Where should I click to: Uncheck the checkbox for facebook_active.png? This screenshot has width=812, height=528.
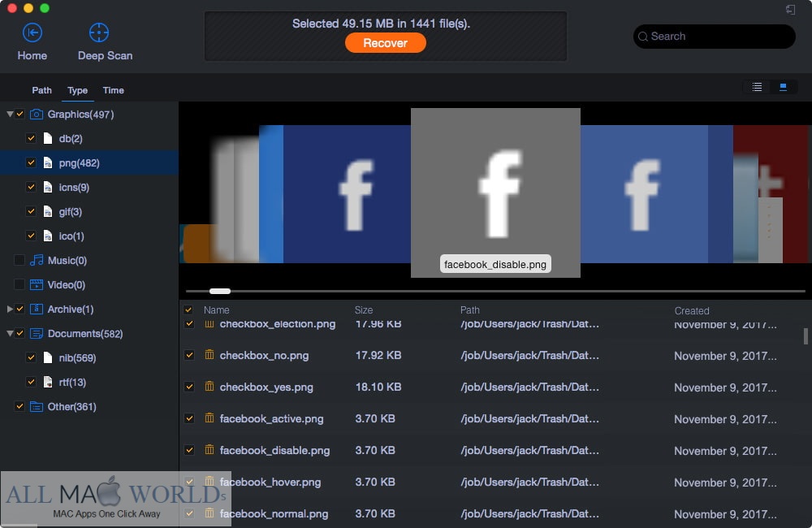click(x=189, y=418)
